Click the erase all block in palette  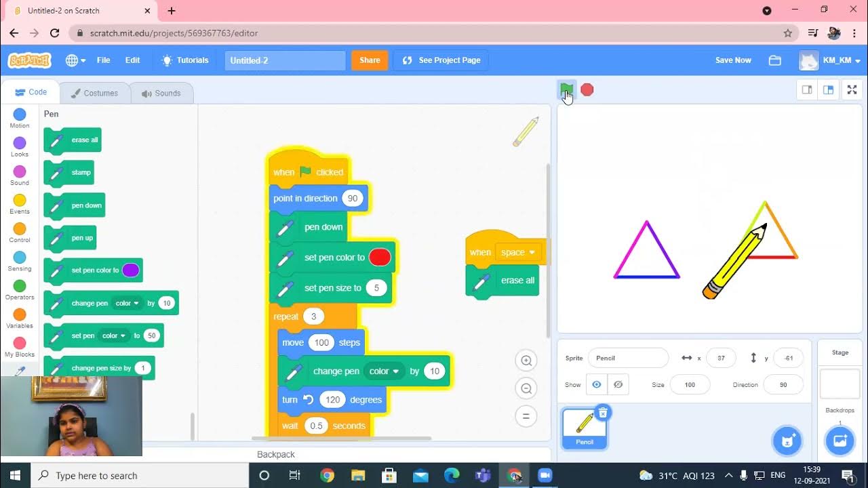coord(73,140)
